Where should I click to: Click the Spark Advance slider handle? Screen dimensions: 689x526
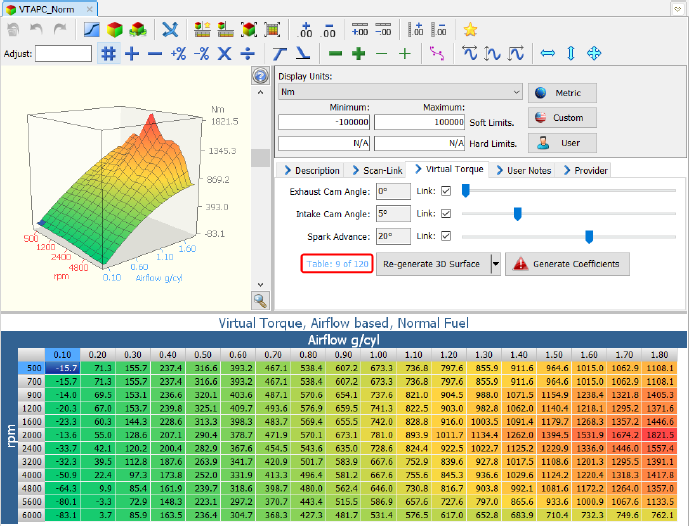pyautogui.click(x=589, y=237)
